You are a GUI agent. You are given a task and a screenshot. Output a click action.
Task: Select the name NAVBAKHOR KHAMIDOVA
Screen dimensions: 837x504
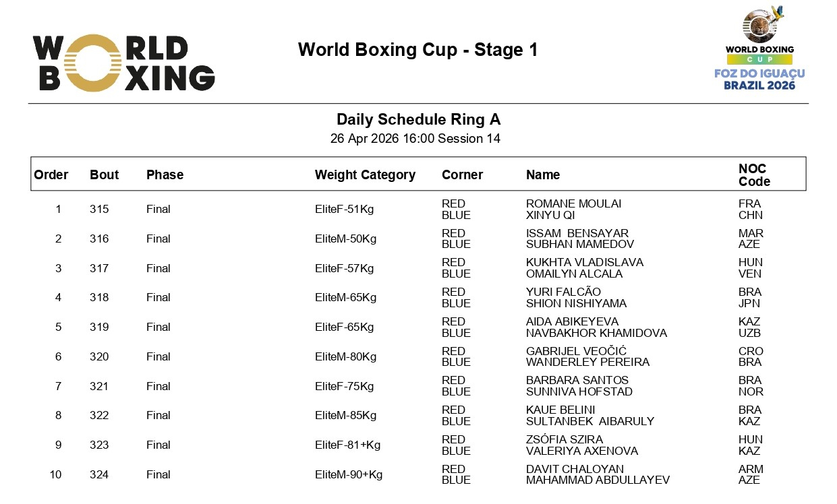(x=596, y=333)
